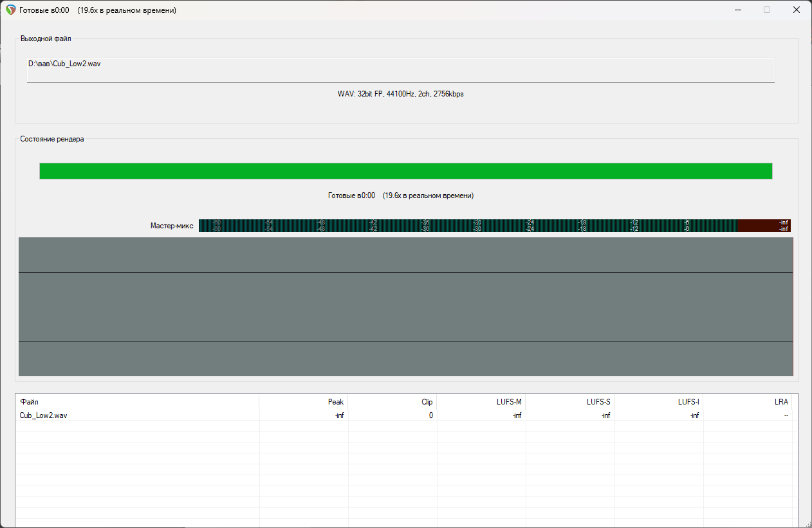This screenshot has height=528, width=812.
Task: Close the render window
Action: click(797, 10)
